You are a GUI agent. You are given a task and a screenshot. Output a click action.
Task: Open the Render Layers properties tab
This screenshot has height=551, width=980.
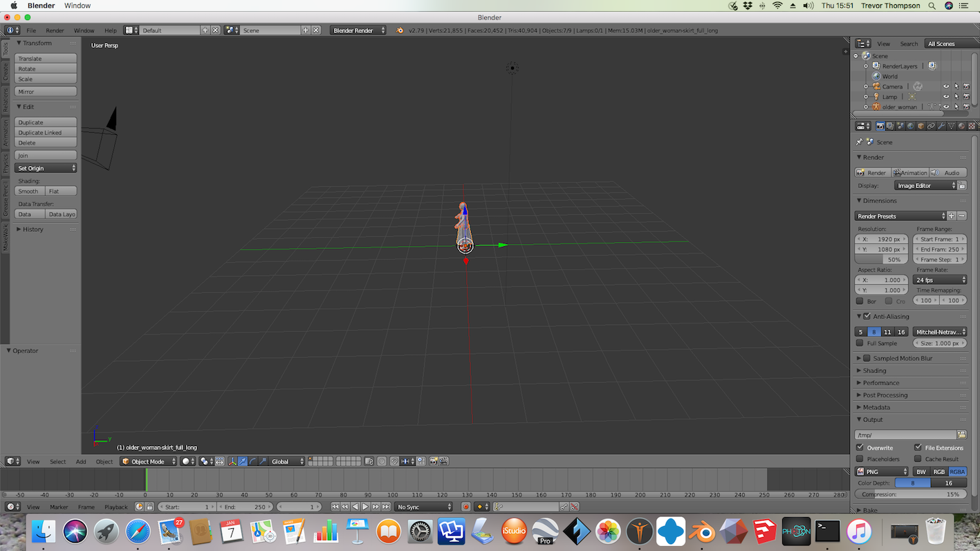890,126
